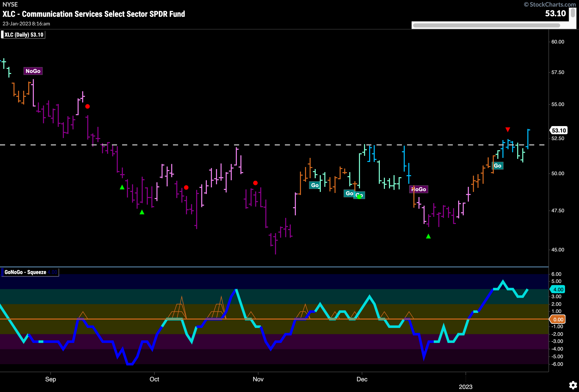Click the 4.00 oscillator value tag
579x392 pixels.
pos(558,289)
